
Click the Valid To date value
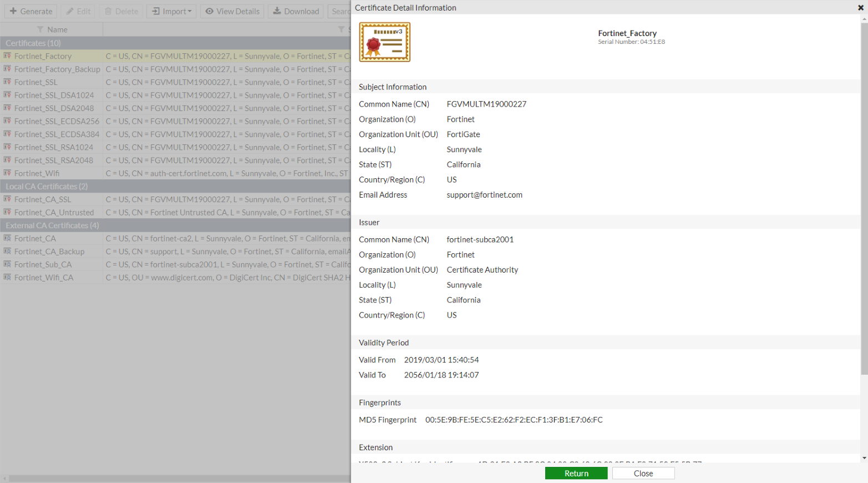pos(441,375)
